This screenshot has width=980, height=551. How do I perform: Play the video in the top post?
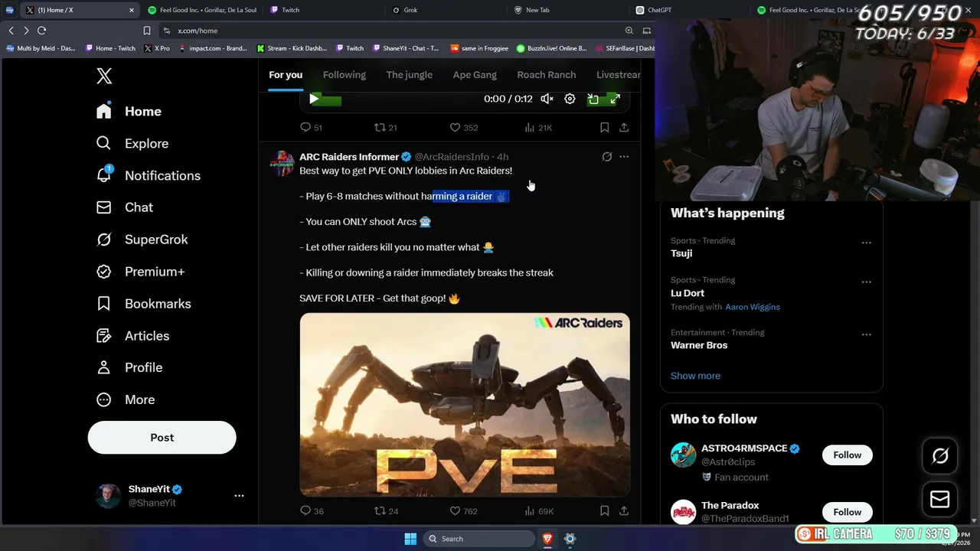[x=314, y=99]
